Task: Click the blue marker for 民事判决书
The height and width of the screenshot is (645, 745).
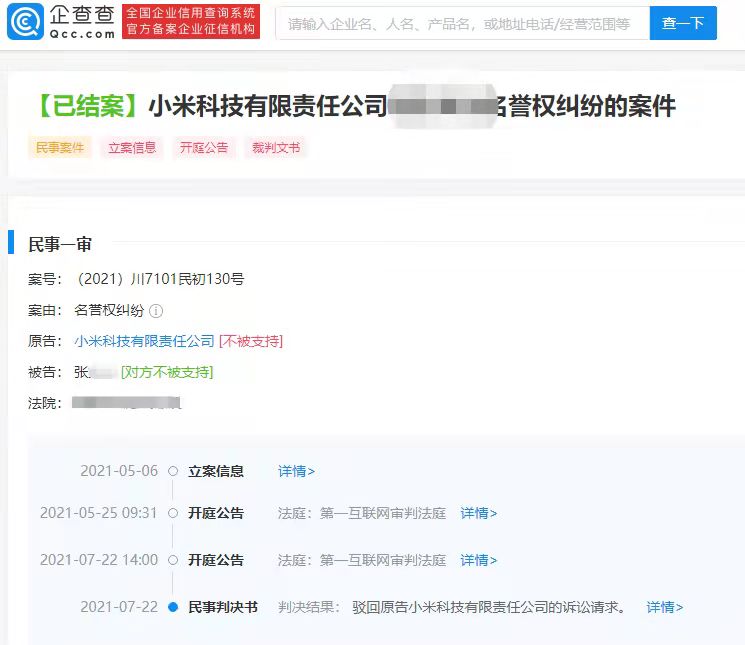Action: click(x=173, y=607)
